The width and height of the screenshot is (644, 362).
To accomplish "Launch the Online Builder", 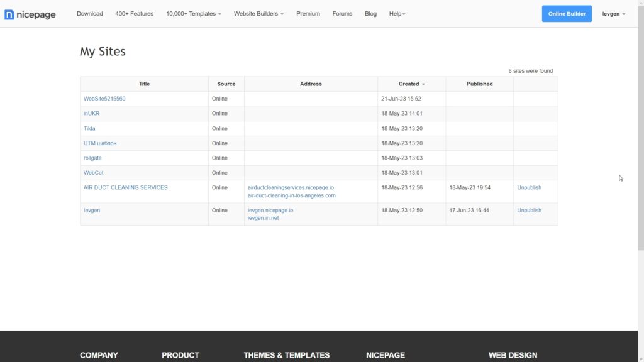I will click(566, 14).
